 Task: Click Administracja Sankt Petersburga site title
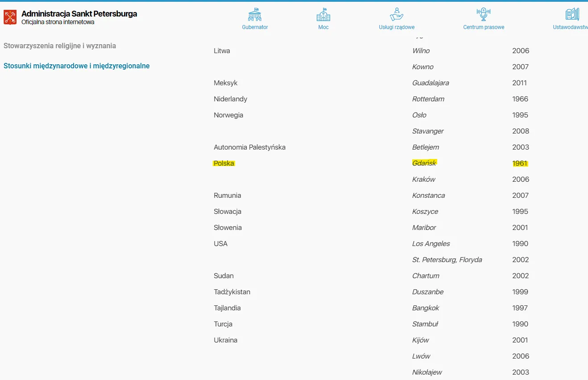click(x=79, y=14)
